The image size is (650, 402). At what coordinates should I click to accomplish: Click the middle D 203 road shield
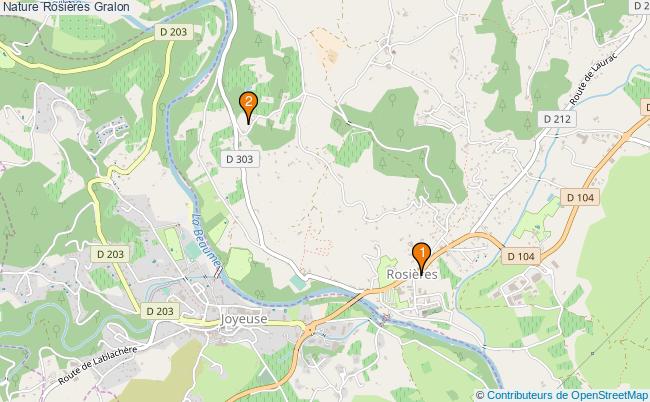(110, 254)
